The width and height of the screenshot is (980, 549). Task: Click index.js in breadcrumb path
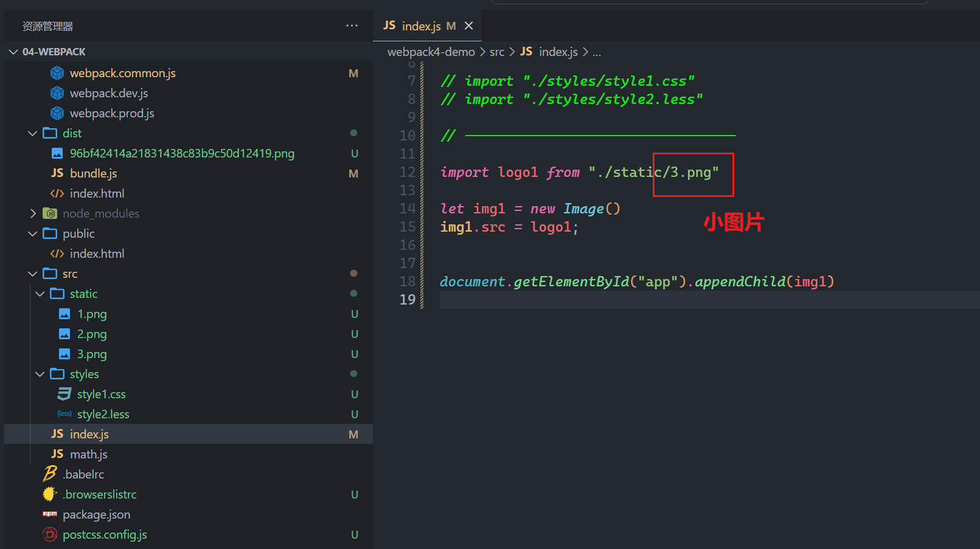pyautogui.click(x=558, y=52)
